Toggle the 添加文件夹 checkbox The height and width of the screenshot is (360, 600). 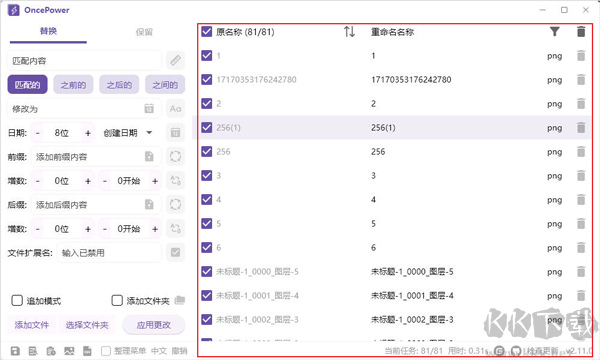click(x=117, y=301)
